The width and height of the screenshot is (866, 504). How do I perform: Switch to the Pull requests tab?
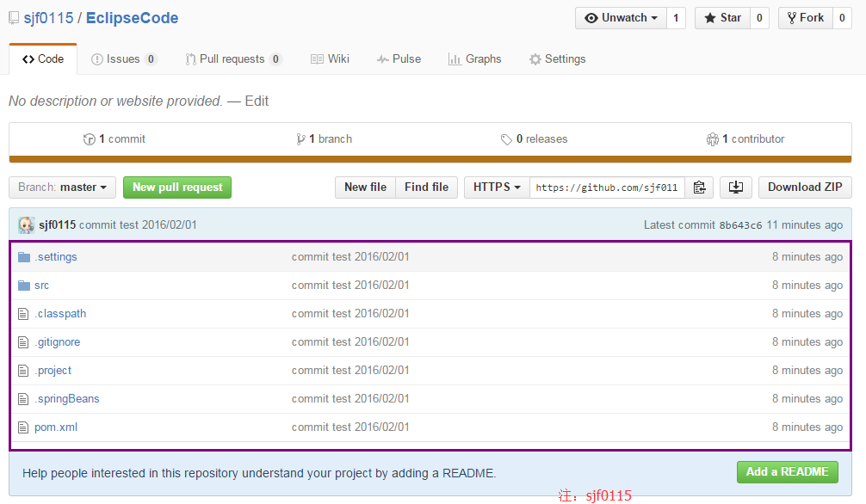click(x=233, y=59)
